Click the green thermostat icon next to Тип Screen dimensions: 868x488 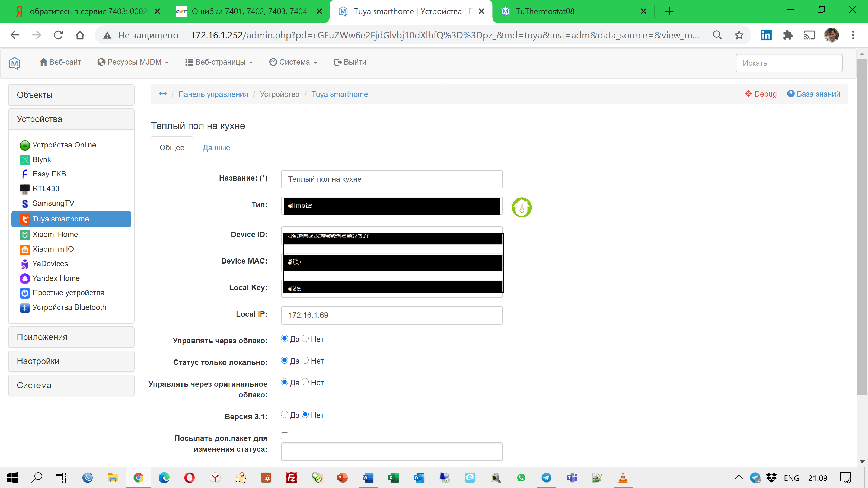point(522,208)
